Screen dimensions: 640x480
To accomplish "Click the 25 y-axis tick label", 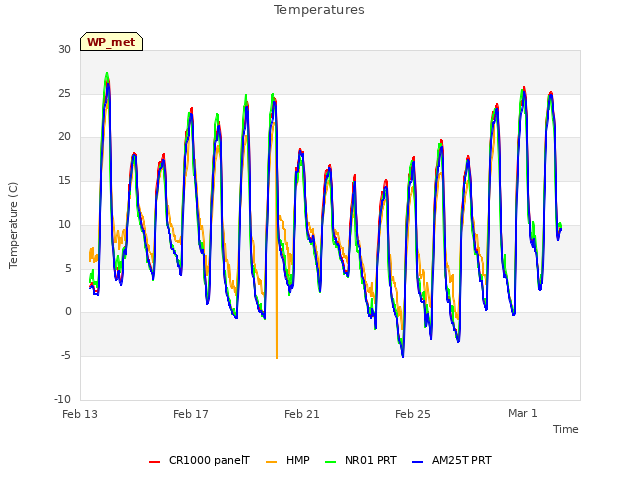I will (x=64, y=93).
